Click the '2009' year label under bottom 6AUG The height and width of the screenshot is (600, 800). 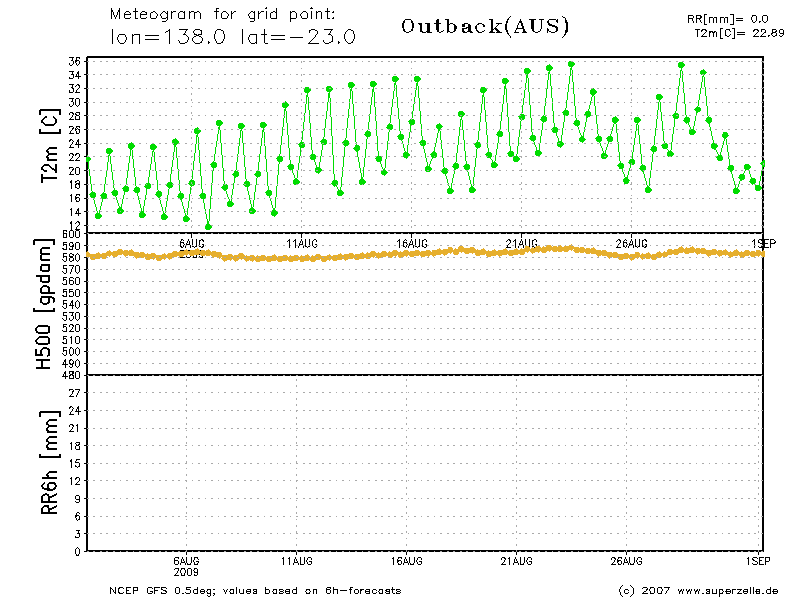point(186,572)
